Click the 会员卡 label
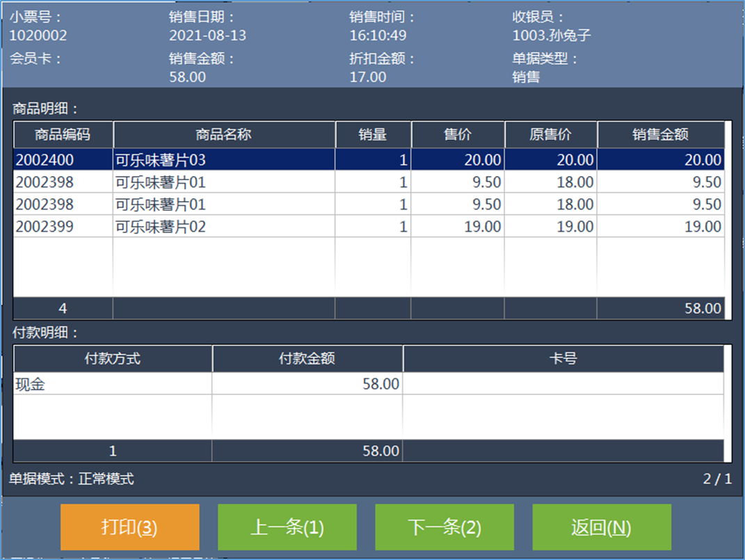This screenshot has height=560, width=745. [35, 58]
